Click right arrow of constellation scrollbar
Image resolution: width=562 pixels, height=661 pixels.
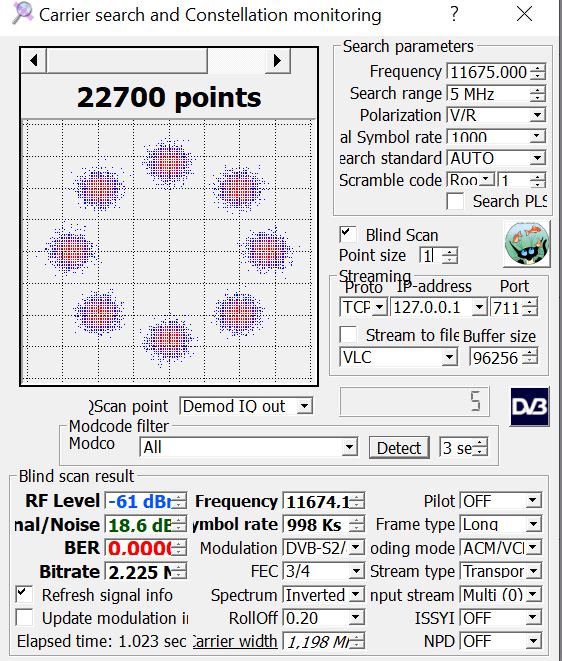click(x=277, y=61)
